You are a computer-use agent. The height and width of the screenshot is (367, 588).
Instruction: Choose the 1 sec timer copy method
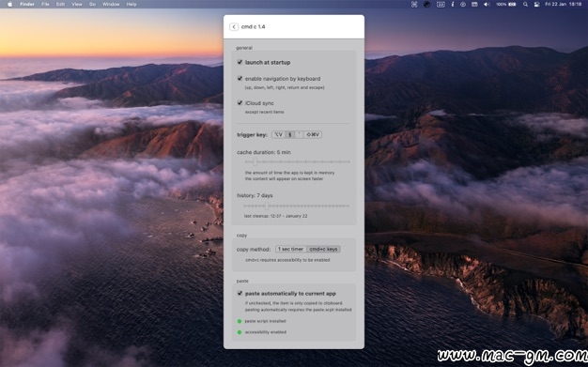pos(291,249)
